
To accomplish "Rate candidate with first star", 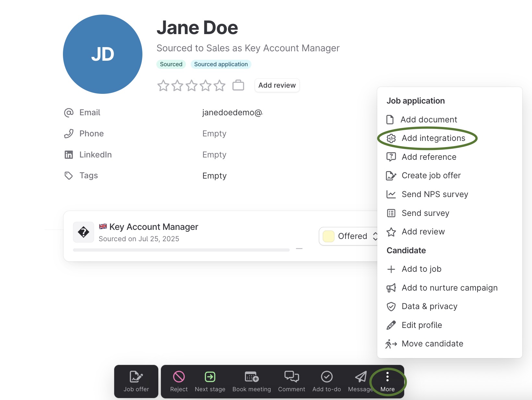I will (163, 86).
